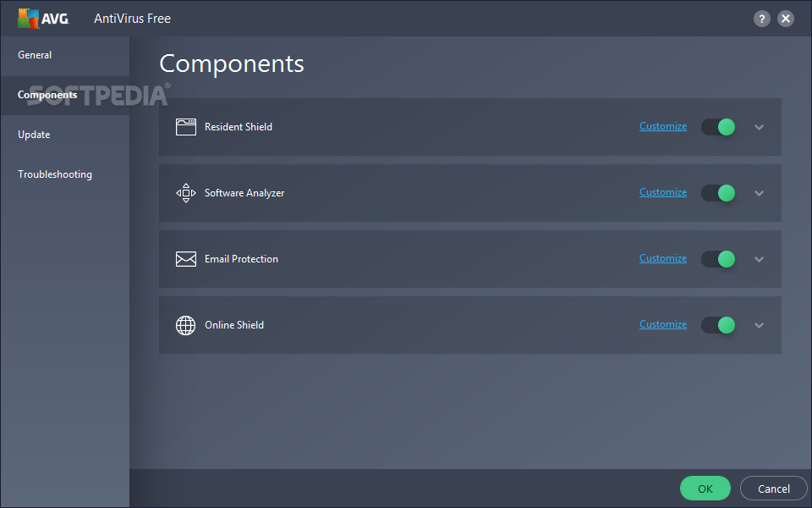Click the Email Protection envelope icon
The height and width of the screenshot is (508, 812).
[x=186, y=259]
